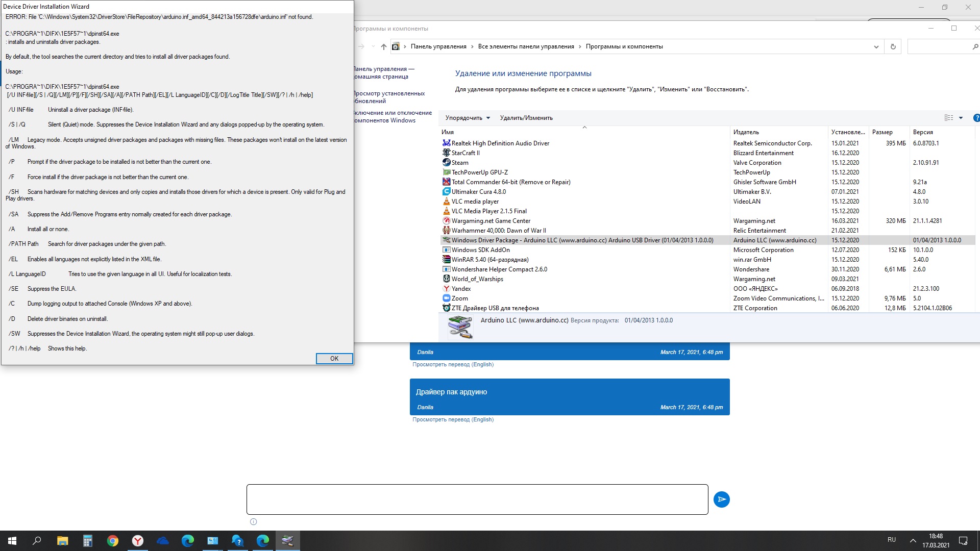Open Windows components on/off link
The image size is (980, 551).
(393, 117)
